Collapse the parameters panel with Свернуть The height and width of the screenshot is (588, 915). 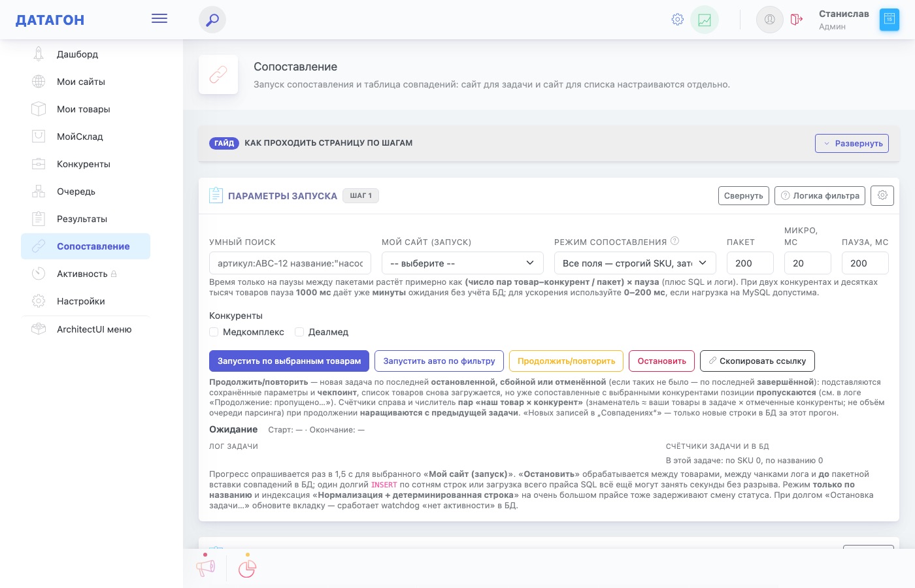[743, 195]
